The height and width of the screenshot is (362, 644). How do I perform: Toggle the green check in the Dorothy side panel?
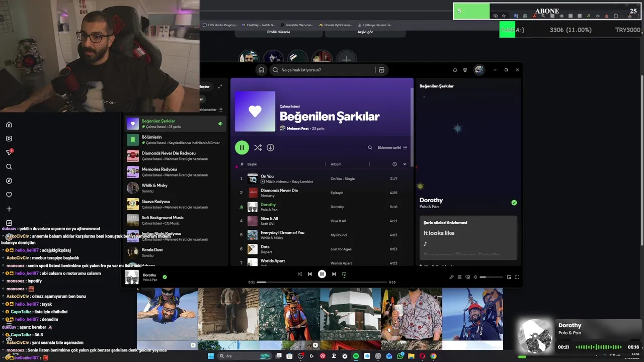(514, 203)
